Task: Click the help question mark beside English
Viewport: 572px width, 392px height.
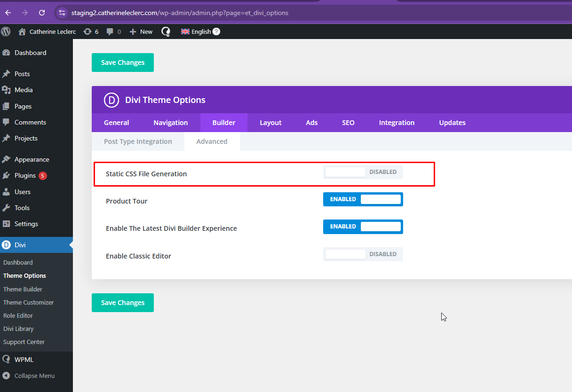Action: (216, 31)
